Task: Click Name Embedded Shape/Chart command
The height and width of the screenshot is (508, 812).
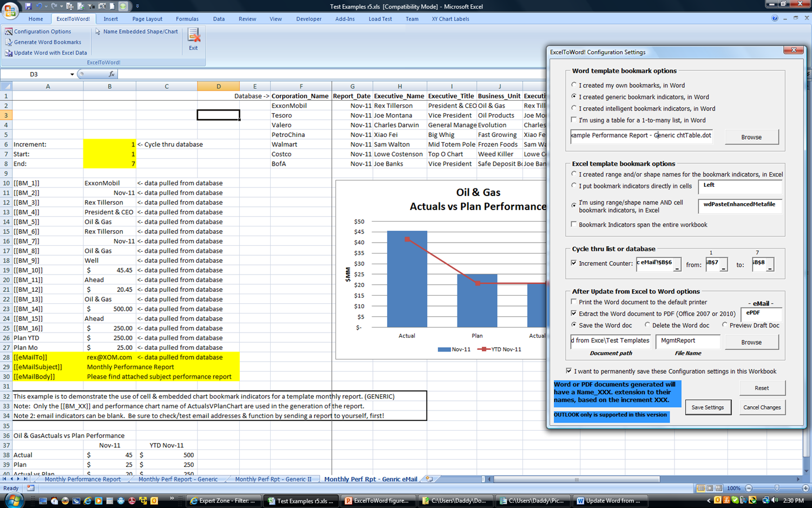Action: click(x=136, y=31)
